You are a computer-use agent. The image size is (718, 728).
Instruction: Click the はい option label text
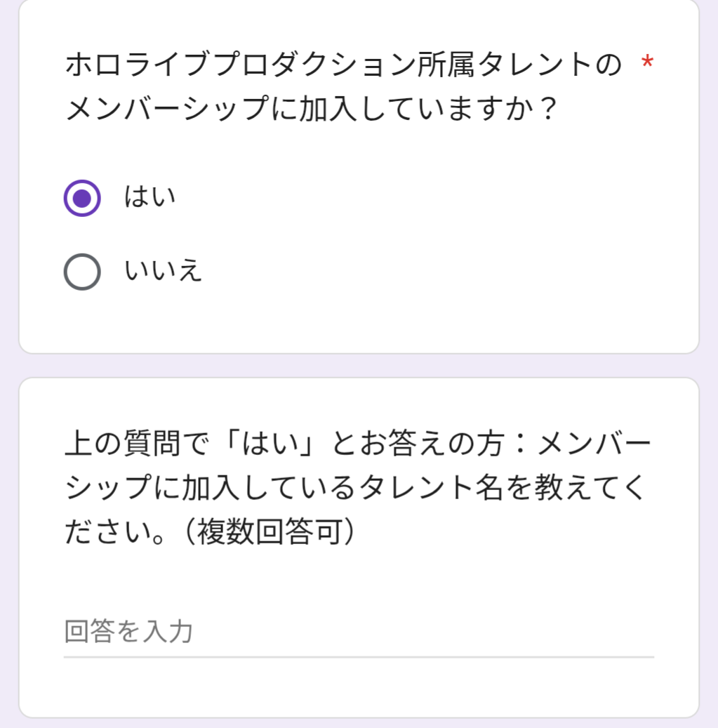pos(149,197)
